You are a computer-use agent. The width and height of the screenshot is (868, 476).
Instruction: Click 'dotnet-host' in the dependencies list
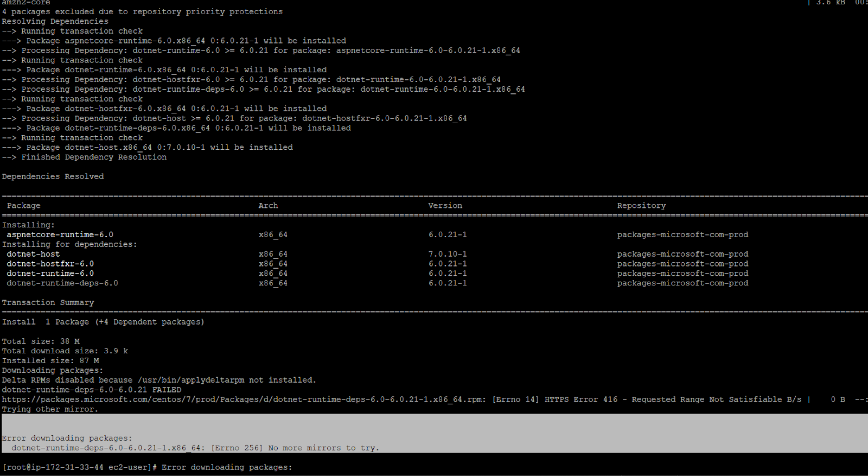click(x=33, y=254)
